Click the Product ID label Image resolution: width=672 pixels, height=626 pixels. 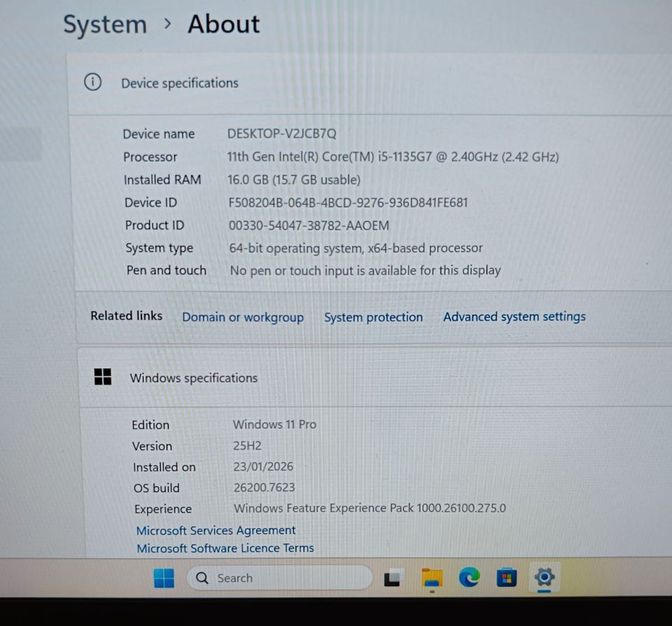click(x=155, y=225)
